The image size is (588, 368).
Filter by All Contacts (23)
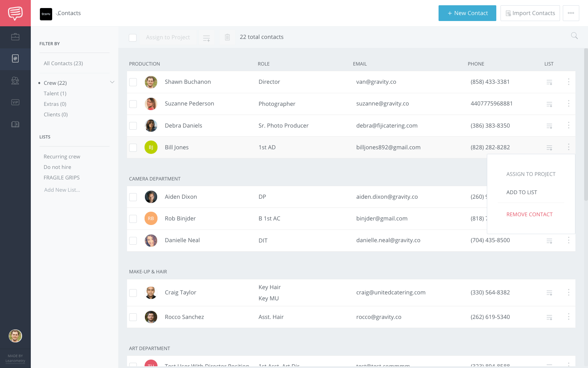pyautogui.click(x=63, y=63)
